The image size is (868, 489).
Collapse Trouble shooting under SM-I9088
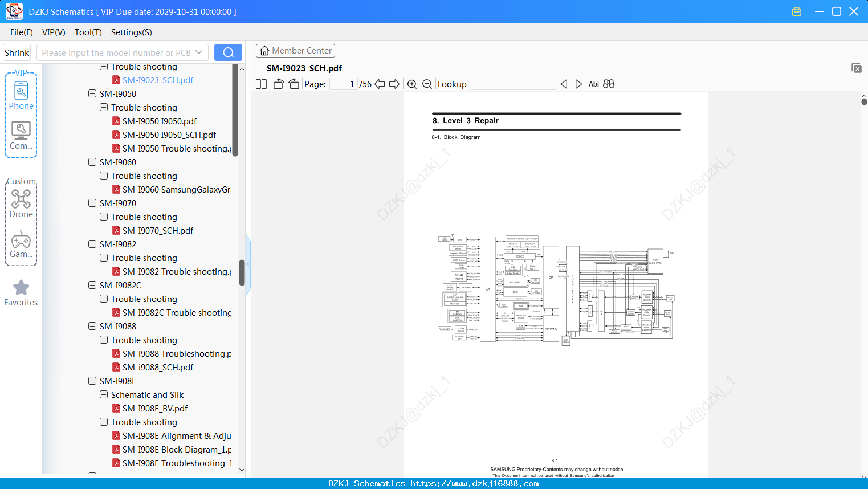(x=104, y=340)
